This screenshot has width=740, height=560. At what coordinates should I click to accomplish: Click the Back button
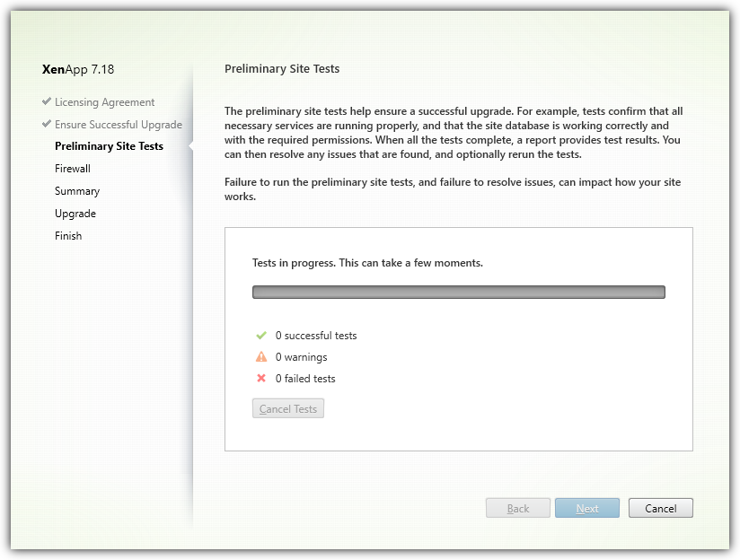518,508
